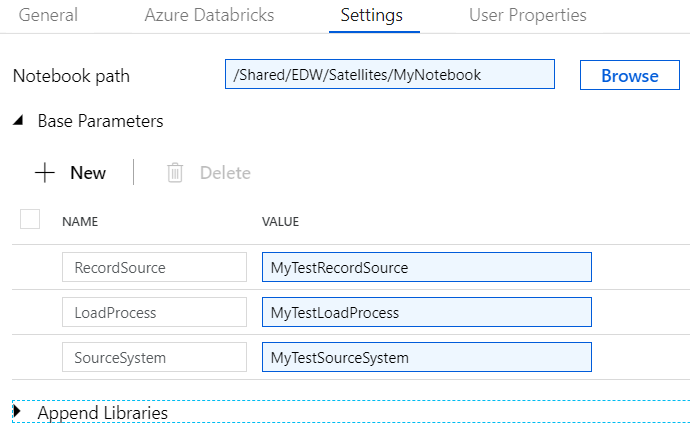Click the plus icon to add a parameter
690x434 pixels.
coord(45,173)
